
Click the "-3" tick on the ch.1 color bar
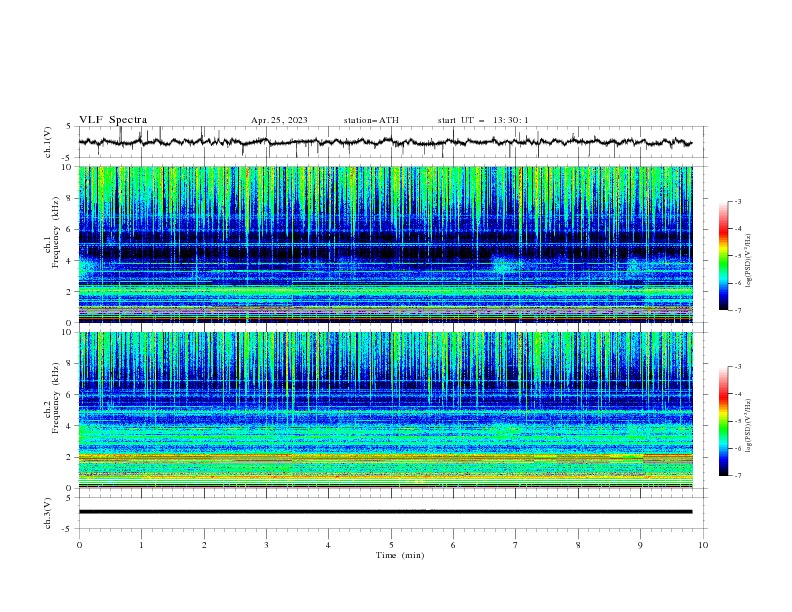tap(737, 201)
